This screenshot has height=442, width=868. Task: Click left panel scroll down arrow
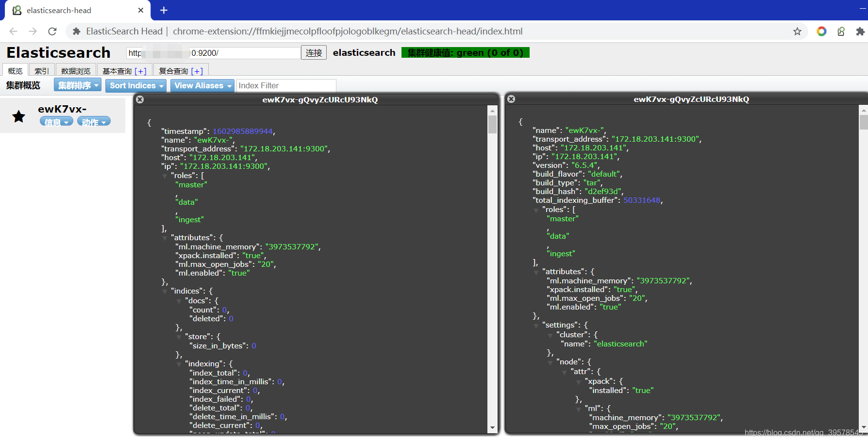pyautogui.click(x=492, y=428)
